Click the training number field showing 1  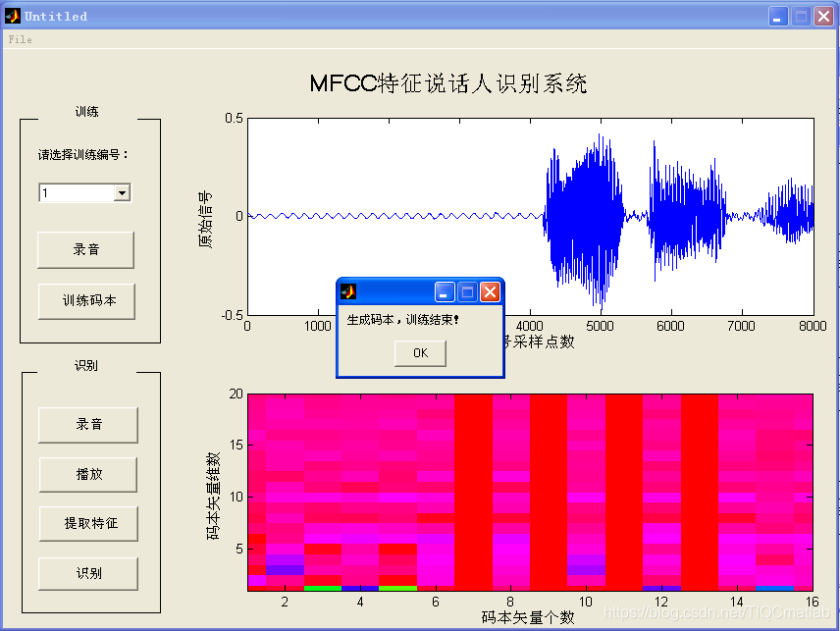click(78, 193)
